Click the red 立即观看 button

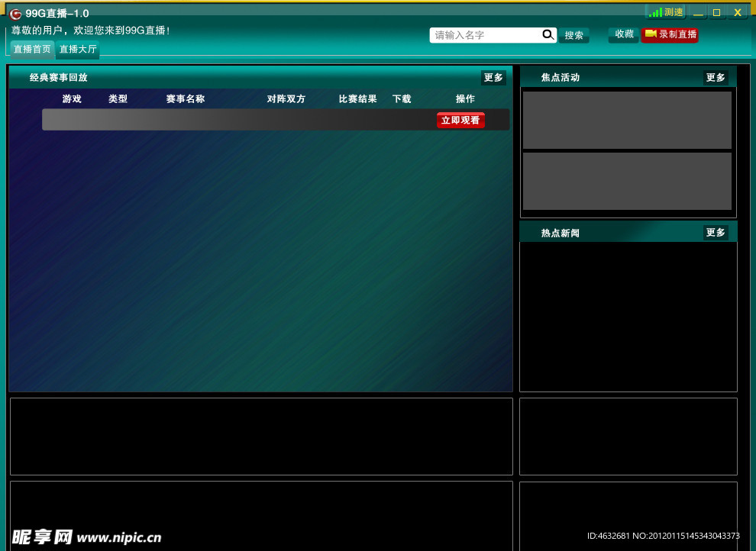coord(460,121)
